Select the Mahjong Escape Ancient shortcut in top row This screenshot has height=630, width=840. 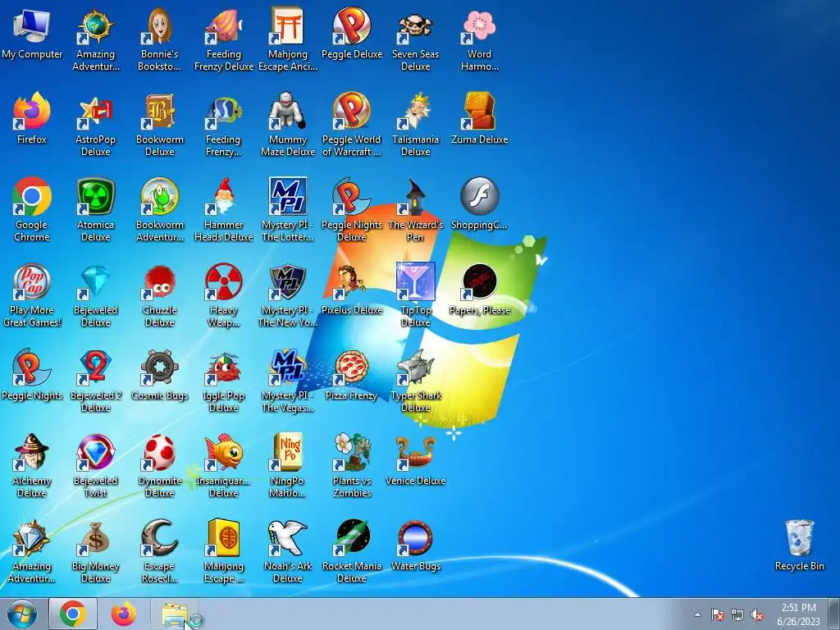[288, 39]
